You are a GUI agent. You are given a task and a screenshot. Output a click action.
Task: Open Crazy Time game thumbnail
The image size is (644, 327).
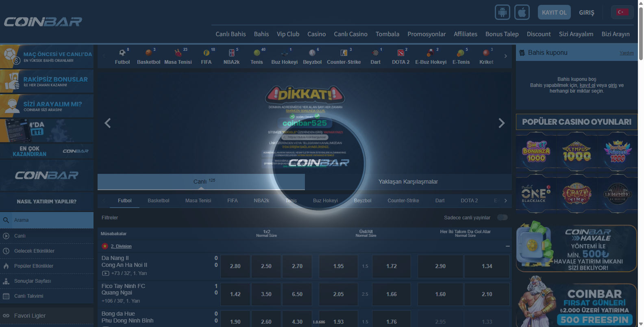pyautogui.click(x=577, y=194)
